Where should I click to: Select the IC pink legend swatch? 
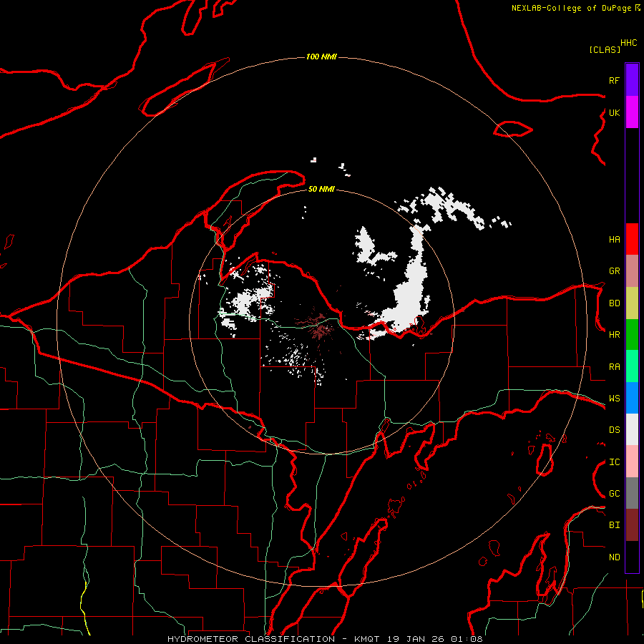632,462
